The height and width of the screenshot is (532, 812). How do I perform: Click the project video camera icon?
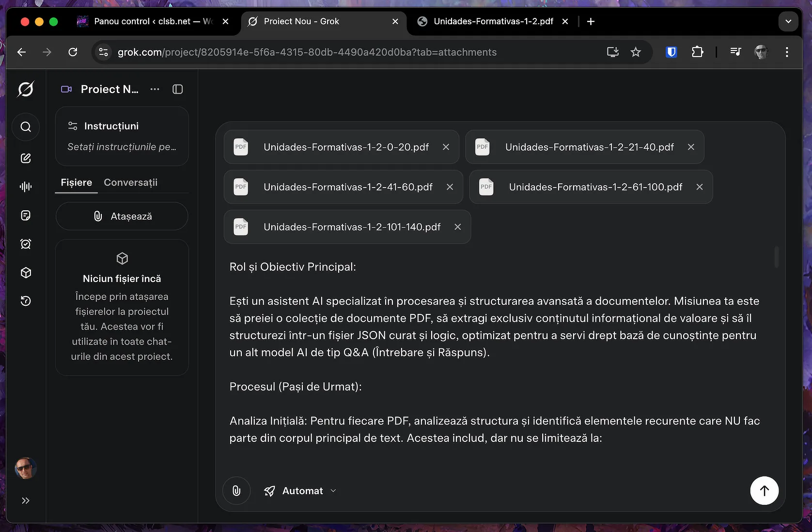click(66, 89)
